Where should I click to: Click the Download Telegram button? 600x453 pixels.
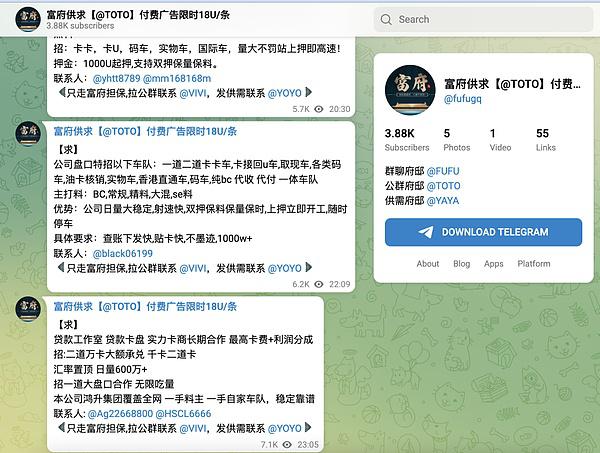[x=483, y=232]
